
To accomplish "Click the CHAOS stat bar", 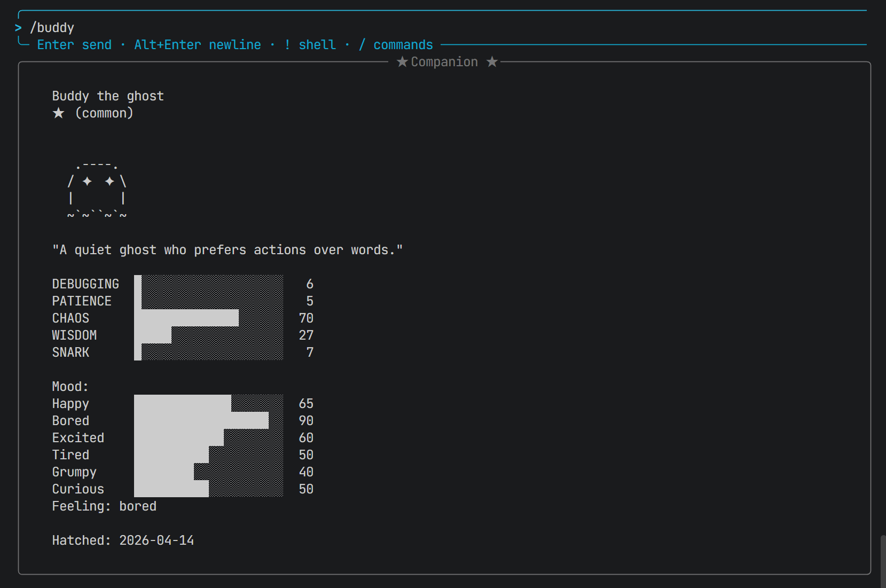I will tap(209, 318).
